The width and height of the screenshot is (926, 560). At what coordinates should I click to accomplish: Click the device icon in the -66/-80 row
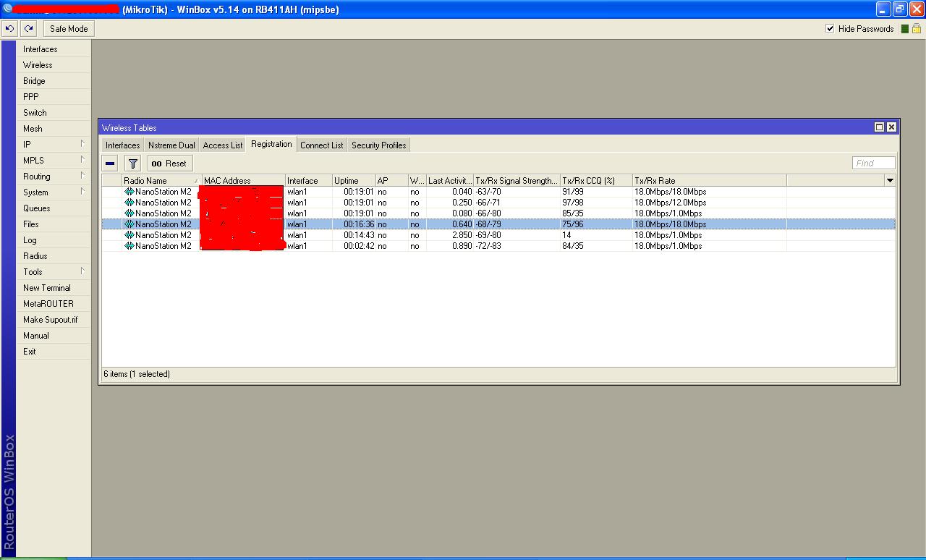pyautogui.click(x=129, y=213)
